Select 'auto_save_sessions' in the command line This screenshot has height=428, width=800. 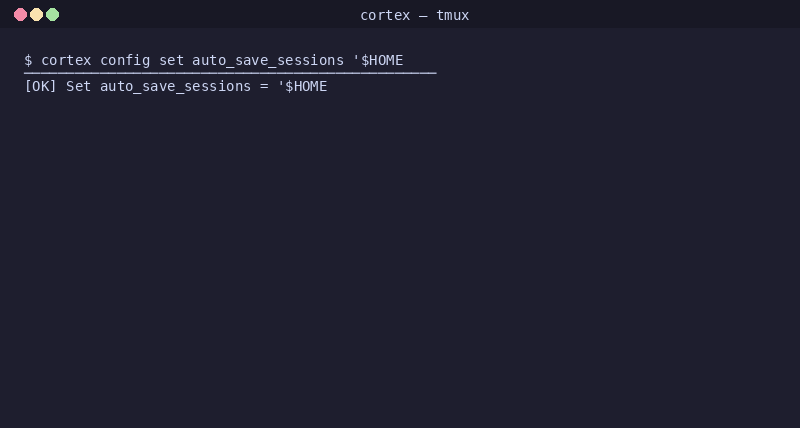tap(268, 61)
